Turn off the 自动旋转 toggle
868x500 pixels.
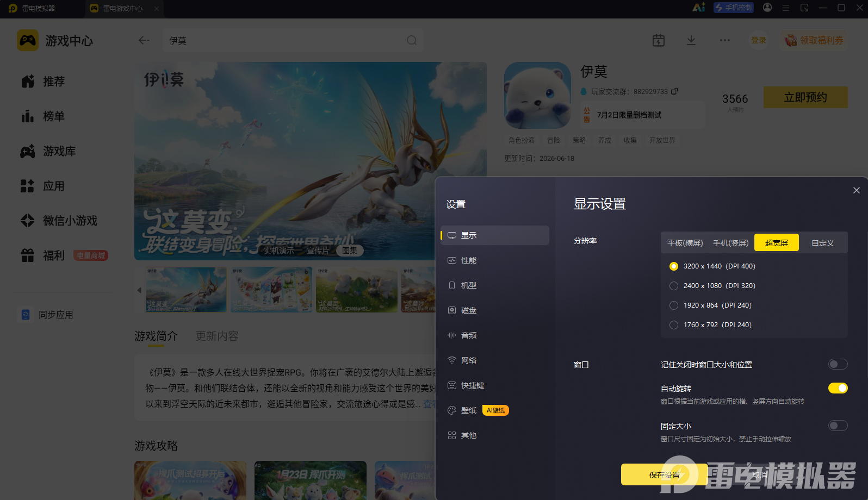tap(838, 388)
